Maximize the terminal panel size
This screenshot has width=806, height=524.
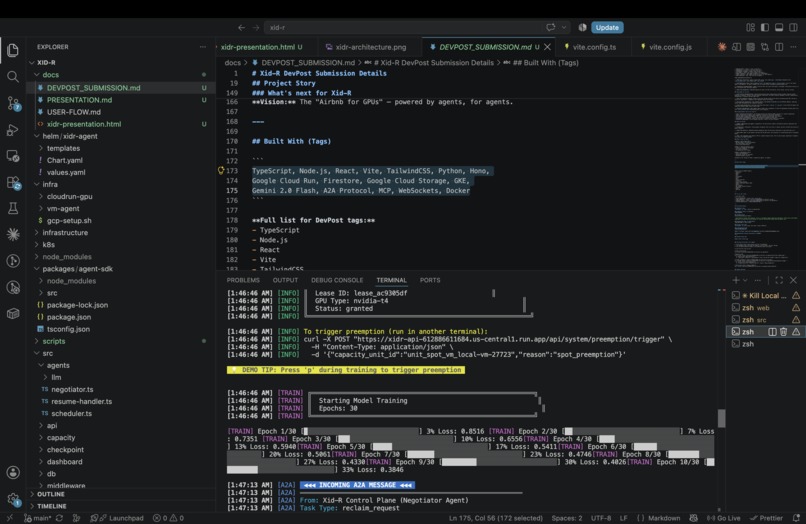779,280
